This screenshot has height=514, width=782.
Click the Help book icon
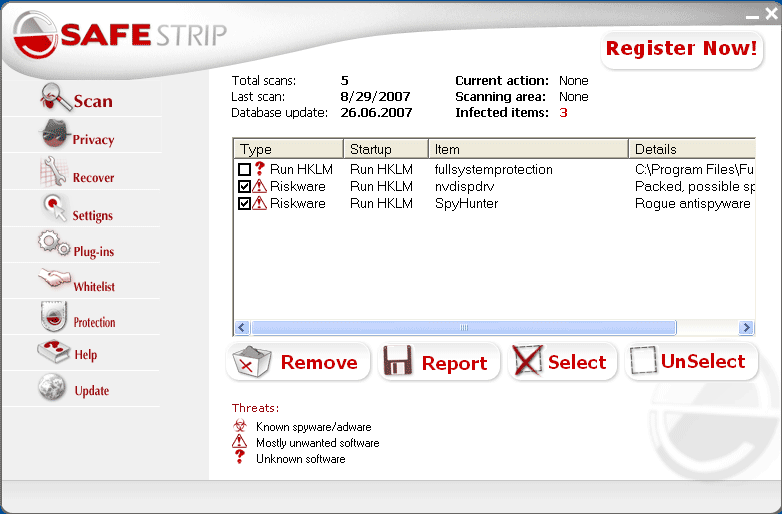click(53, 351)
